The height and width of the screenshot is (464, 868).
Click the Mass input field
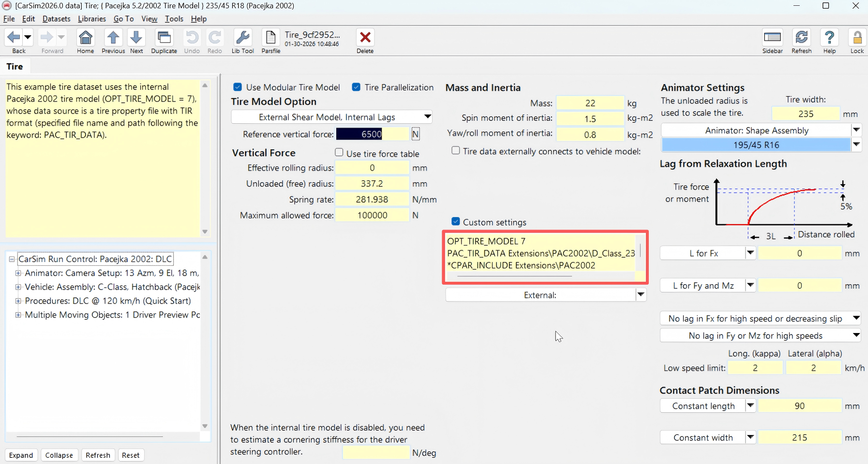click(590, 103)
